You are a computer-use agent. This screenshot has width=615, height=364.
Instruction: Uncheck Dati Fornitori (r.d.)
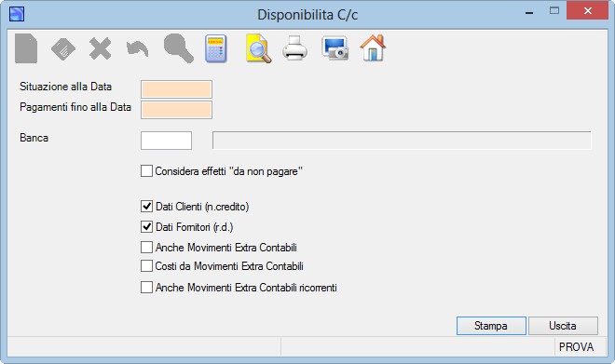click(146, 226)
